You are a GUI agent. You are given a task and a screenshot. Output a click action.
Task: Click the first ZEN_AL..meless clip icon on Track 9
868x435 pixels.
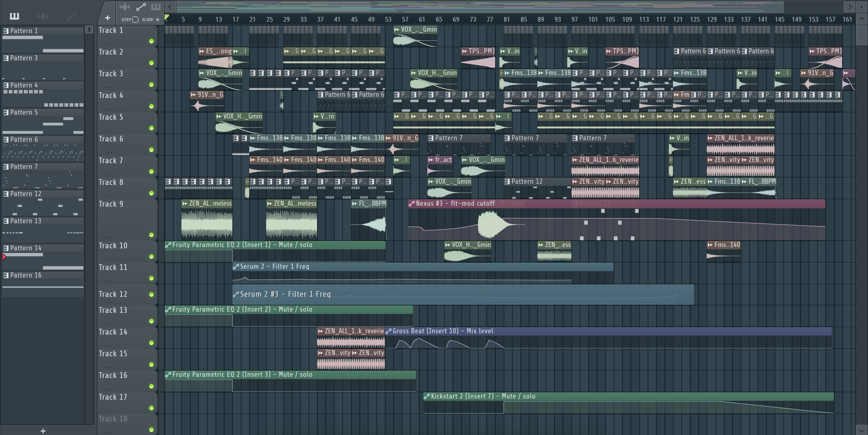coord(185,204)
